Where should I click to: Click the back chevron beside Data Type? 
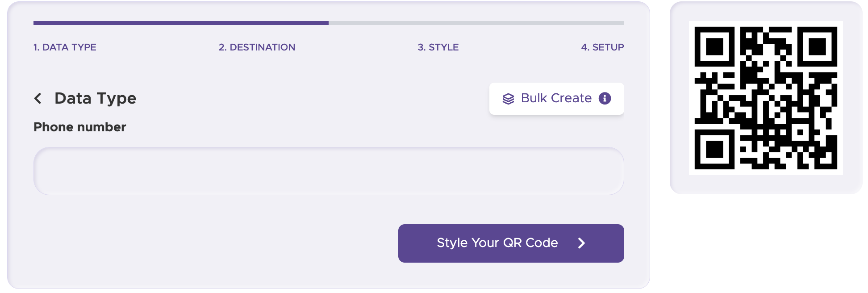[x=38, y=98]
